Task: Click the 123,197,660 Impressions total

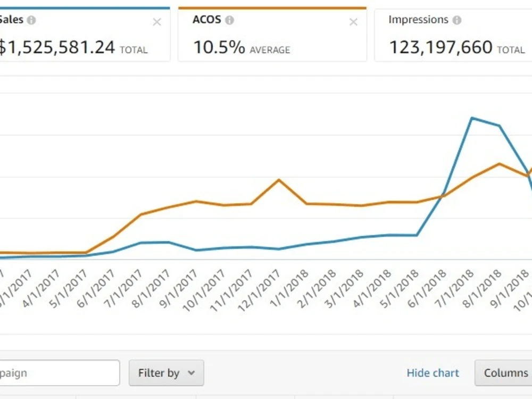Action: 442,47
